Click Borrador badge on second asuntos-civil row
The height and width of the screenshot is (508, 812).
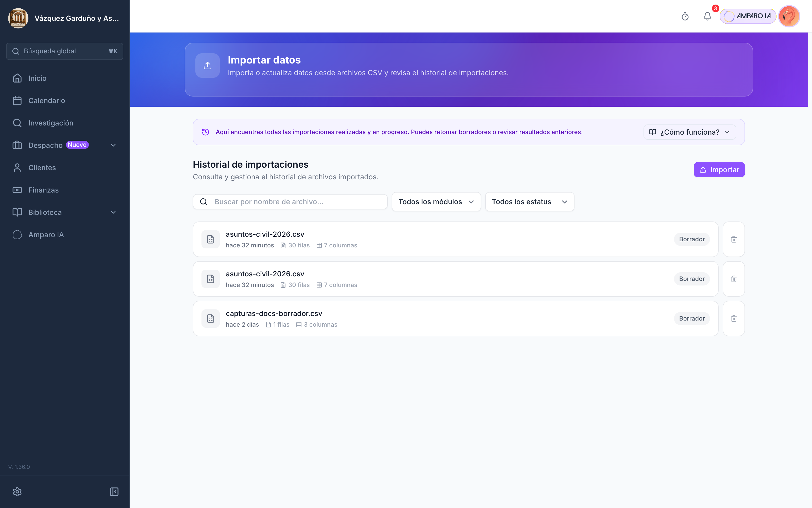(x=691, y=279)
